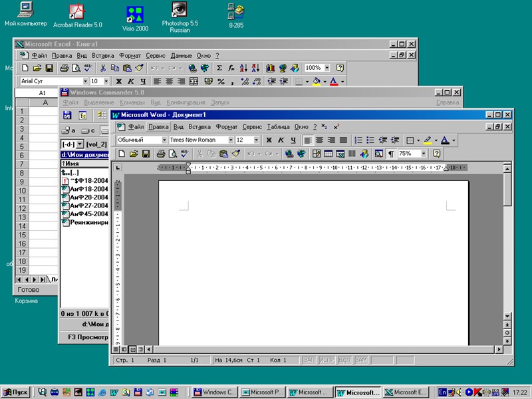Screen dimensions: 532x399
Task: Toggle Center alignment in Word toolbar
Action: click(320, 140)
